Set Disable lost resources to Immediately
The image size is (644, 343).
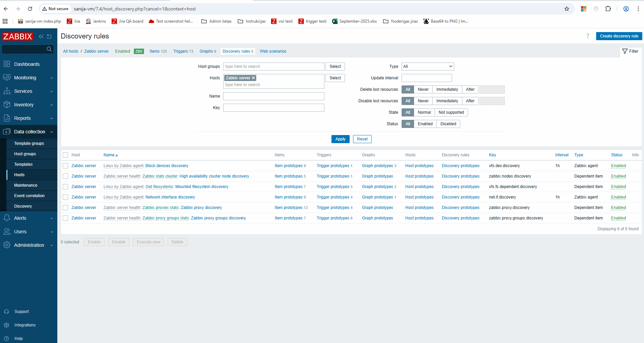447,101
